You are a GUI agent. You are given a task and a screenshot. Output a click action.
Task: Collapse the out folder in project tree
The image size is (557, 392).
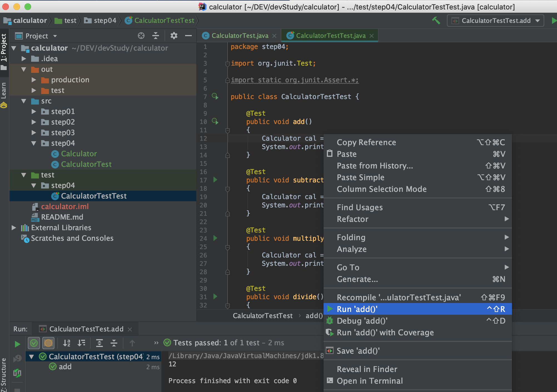pyautogui.click(x=24, y=69)
